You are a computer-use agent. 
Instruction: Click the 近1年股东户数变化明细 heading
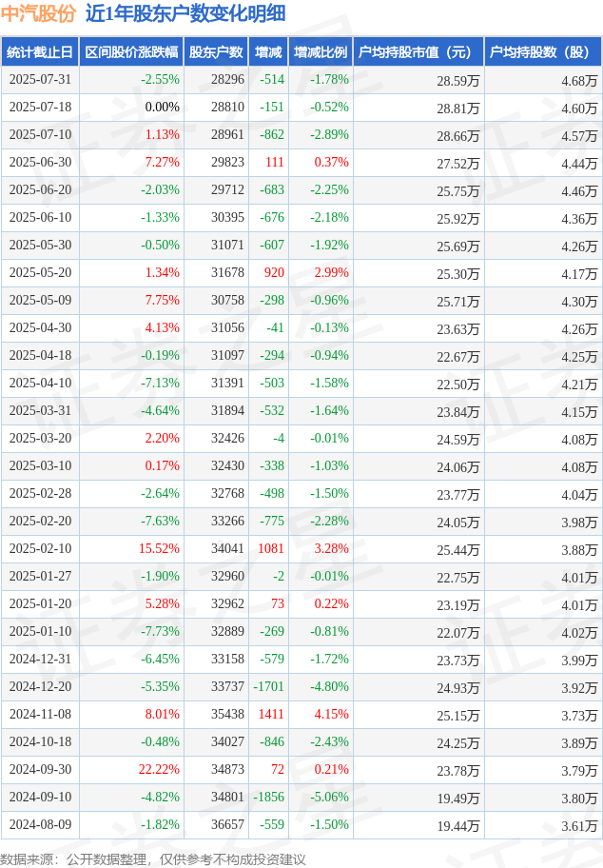click(185, 13)
